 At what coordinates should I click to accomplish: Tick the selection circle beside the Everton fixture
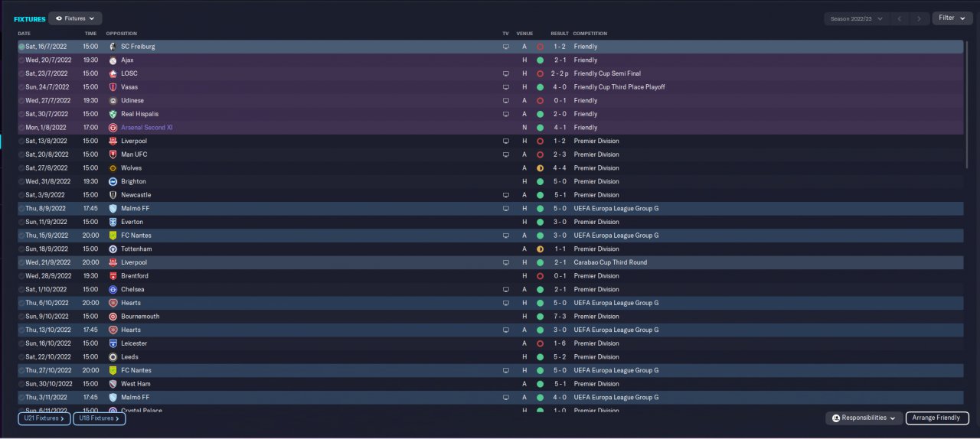(21, 222)
